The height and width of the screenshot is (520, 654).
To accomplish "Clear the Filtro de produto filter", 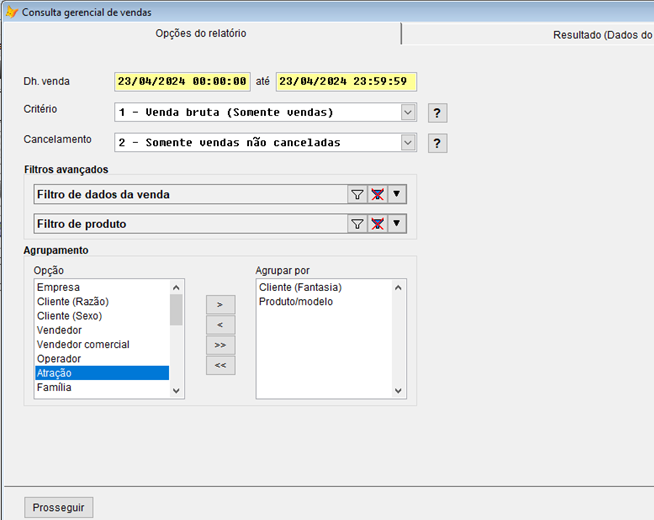I will pyautogui.click(x=377, y=224).
